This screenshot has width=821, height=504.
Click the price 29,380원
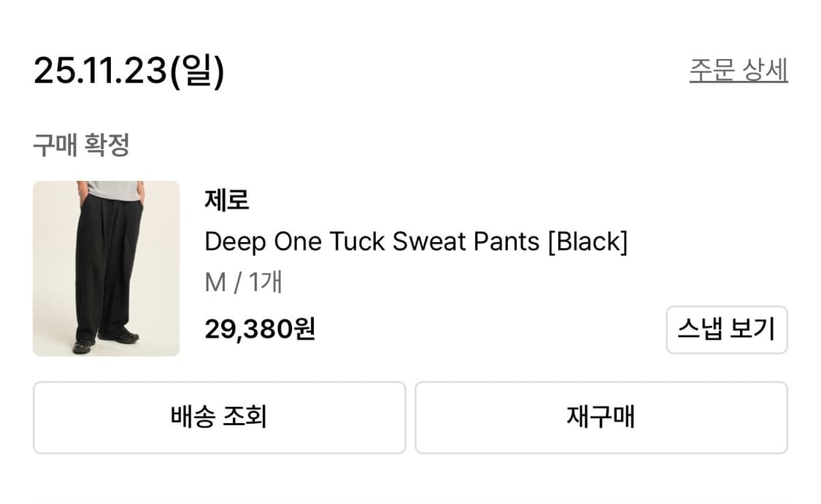[x=259, y=330]
